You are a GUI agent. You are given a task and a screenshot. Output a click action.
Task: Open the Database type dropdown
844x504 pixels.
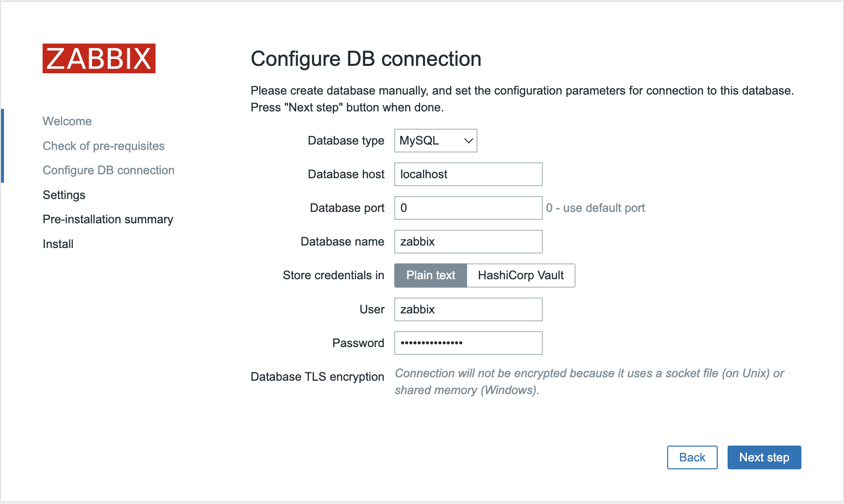[x=435, y=141]
